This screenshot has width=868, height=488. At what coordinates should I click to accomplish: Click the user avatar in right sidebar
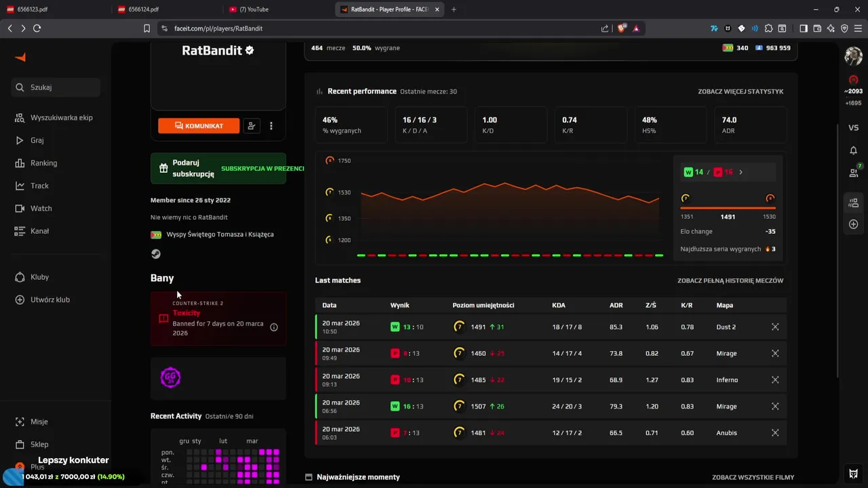point(853,56)
